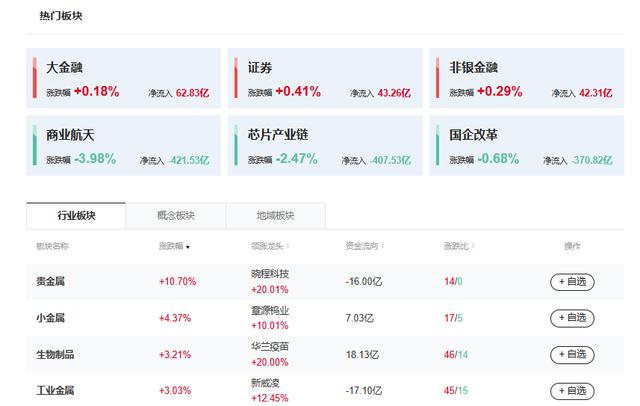Add 生物制品 to watchlist with 自选
The image size is (640, 406).
pyautogui.click(x=572, y=355)
